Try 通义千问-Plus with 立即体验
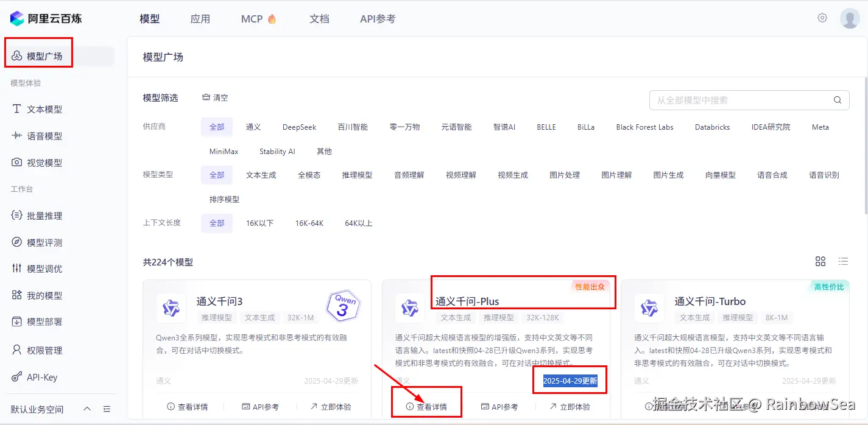Viewport: 868px width, 425px height. pos(569,407)
